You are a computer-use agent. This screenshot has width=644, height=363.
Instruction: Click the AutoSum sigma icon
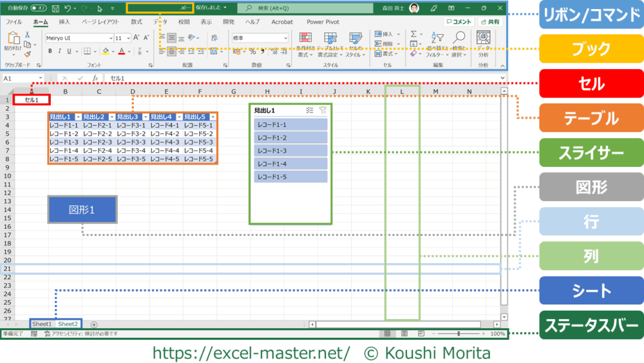click(413, 34)
